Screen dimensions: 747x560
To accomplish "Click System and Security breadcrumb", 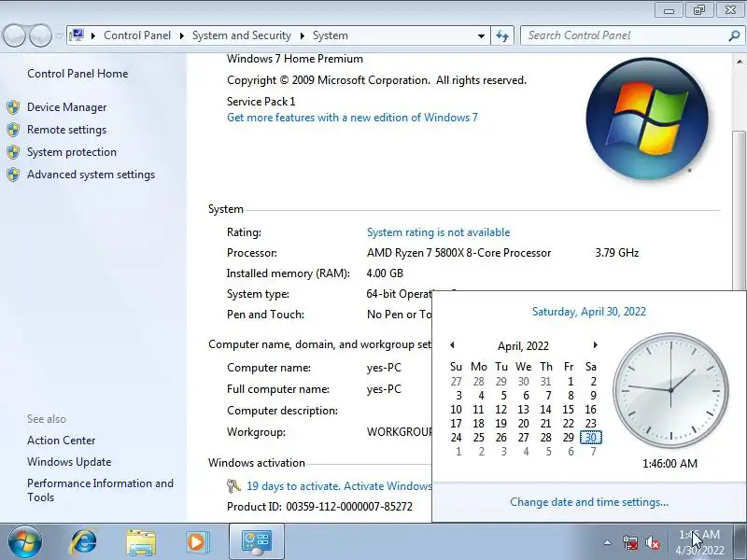I will click(x=242, y=35).
